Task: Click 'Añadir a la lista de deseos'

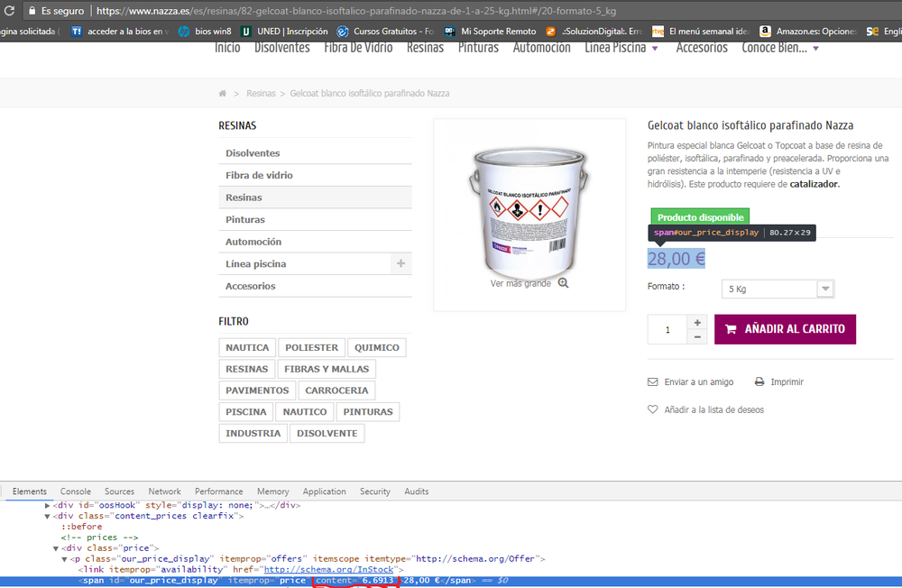Action: click(x=706, y=409)
